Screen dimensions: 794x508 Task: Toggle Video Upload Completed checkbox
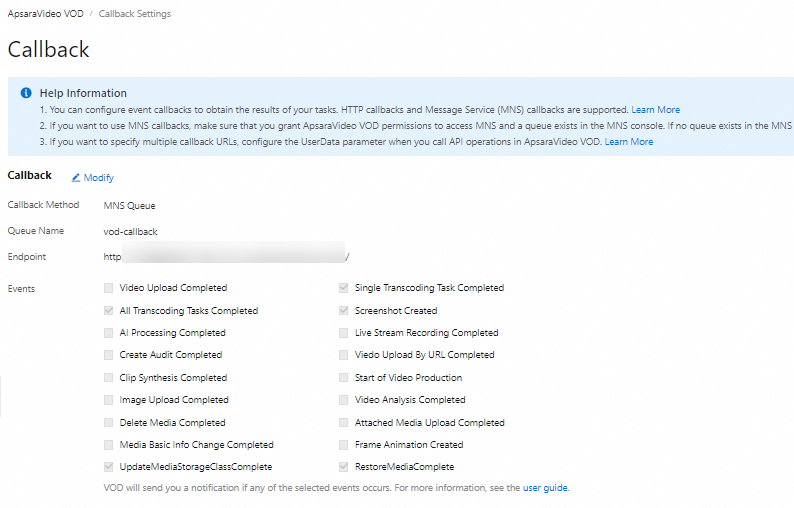click(x=108, y=288)
